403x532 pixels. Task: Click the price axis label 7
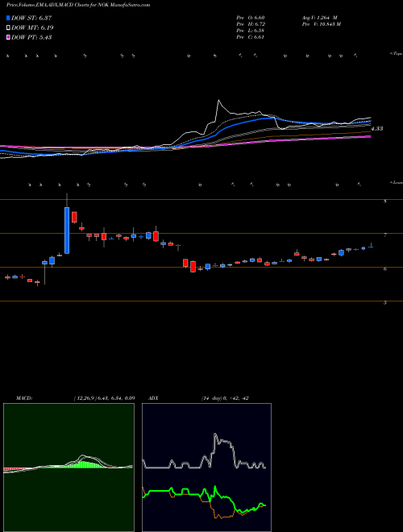pyautogui.click(x=385, y=235)
